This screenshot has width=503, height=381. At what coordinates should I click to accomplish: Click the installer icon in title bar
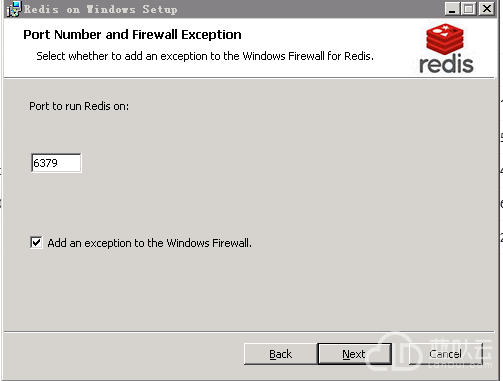(14, 9)
